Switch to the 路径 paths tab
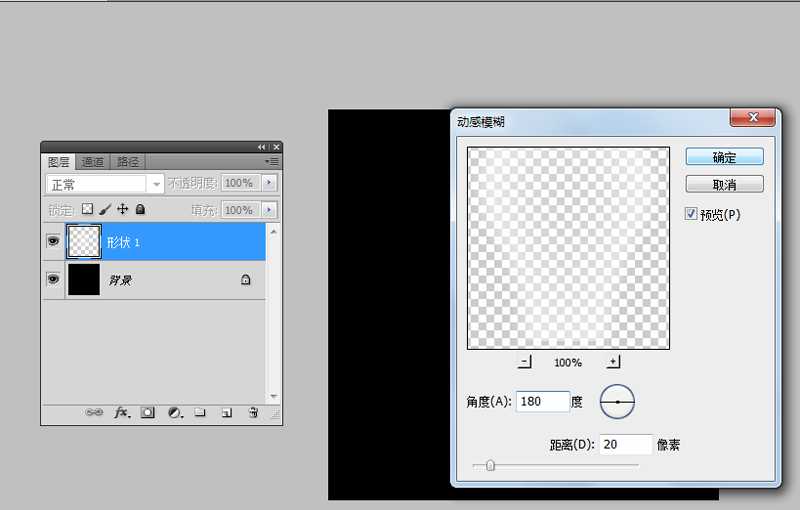Image resolution: width=800 pixels, height=510 pixels. click(x=128, y=162)
